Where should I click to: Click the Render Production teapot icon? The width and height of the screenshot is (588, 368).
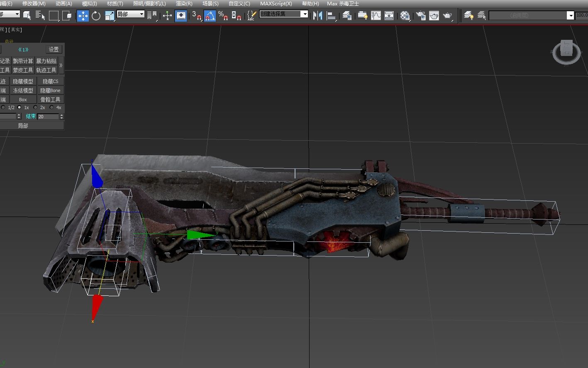click(x=447, y=16)
